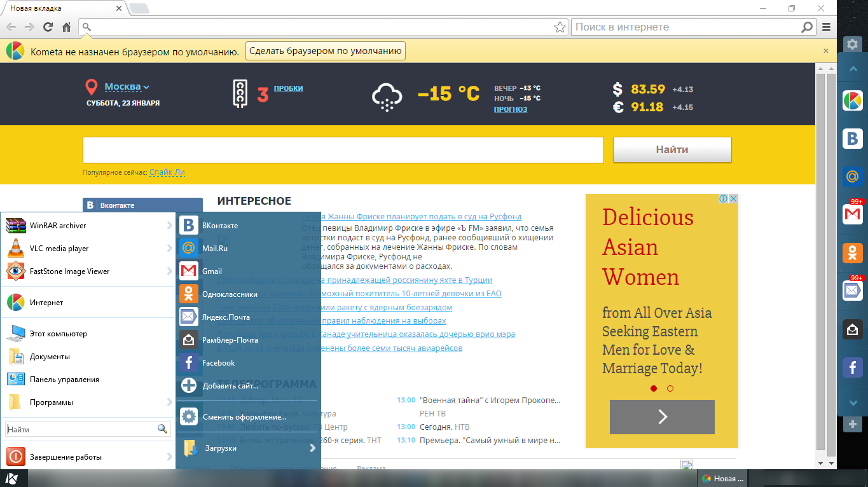Screen dimensions: 868x487
Task: Dismiss the default browser notification bar
Action: tap(826, 51)
